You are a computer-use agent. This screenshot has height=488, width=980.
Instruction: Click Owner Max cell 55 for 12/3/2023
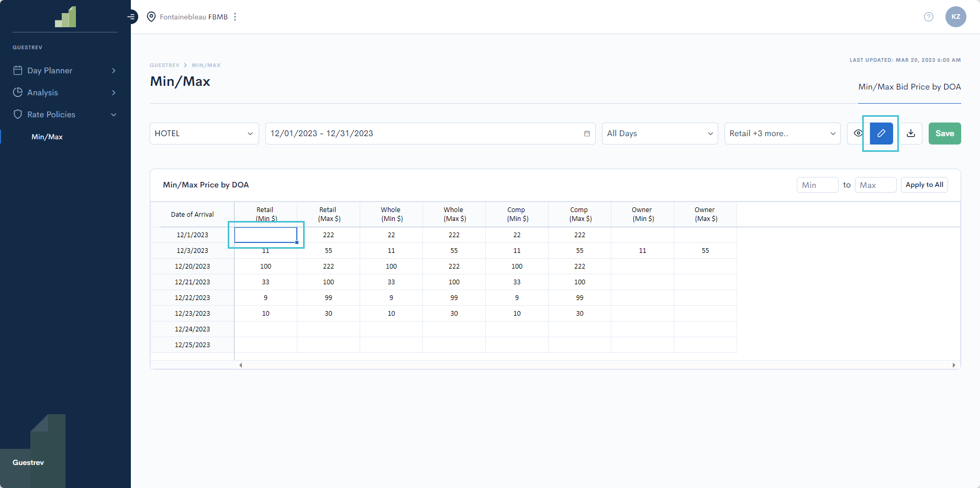coord(705,251)
